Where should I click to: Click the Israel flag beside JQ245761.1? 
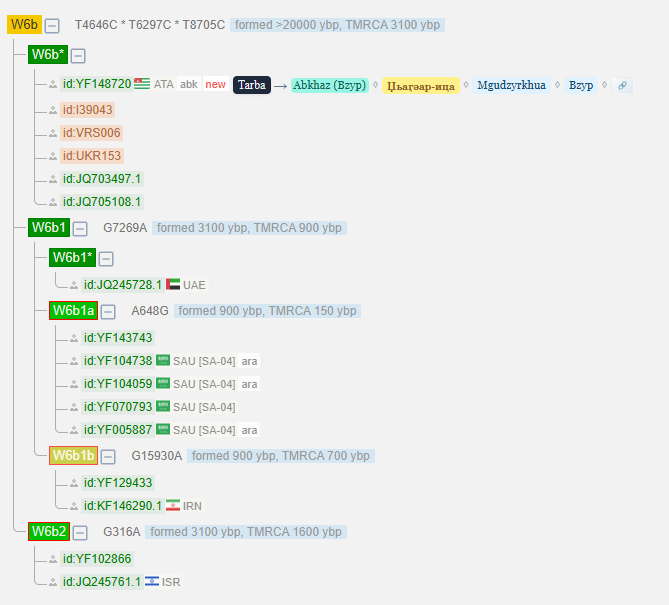(x=152, y=581)
